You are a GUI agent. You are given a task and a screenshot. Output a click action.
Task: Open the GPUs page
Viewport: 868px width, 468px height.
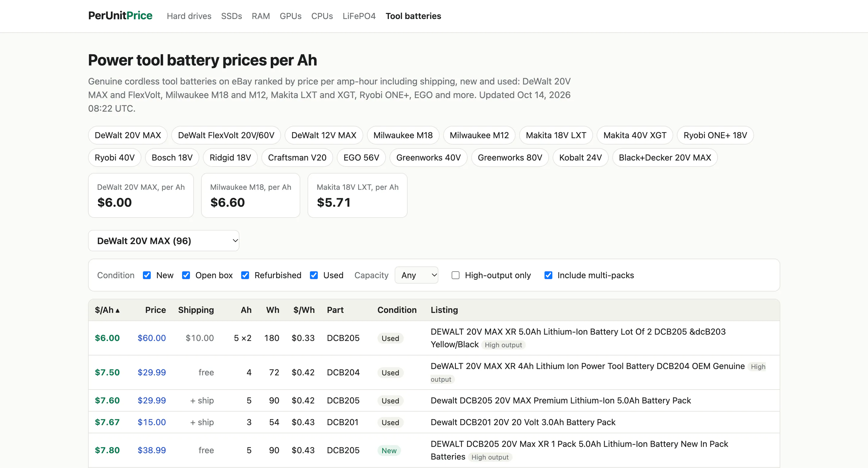click(x=290, y=16)
